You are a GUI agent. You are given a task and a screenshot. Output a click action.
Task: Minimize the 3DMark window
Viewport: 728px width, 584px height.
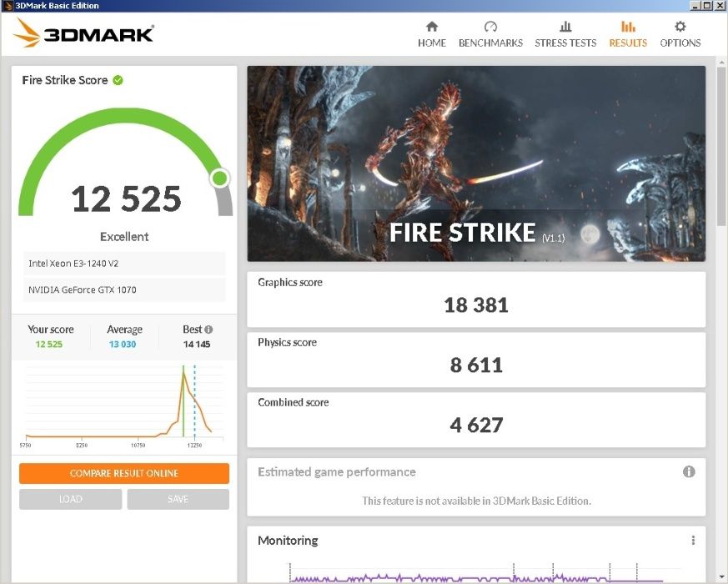coord(695,6)
